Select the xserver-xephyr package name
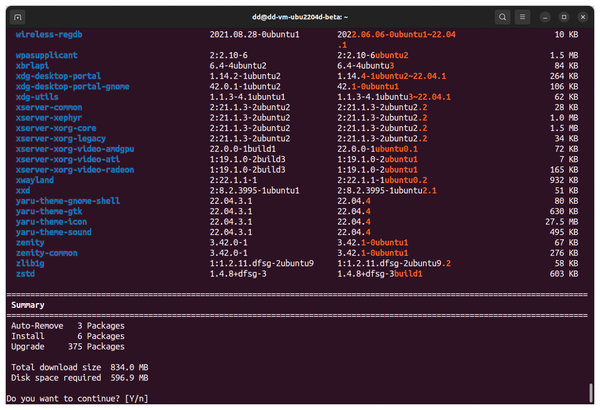The image size is (600, 410). click(49, 118)
